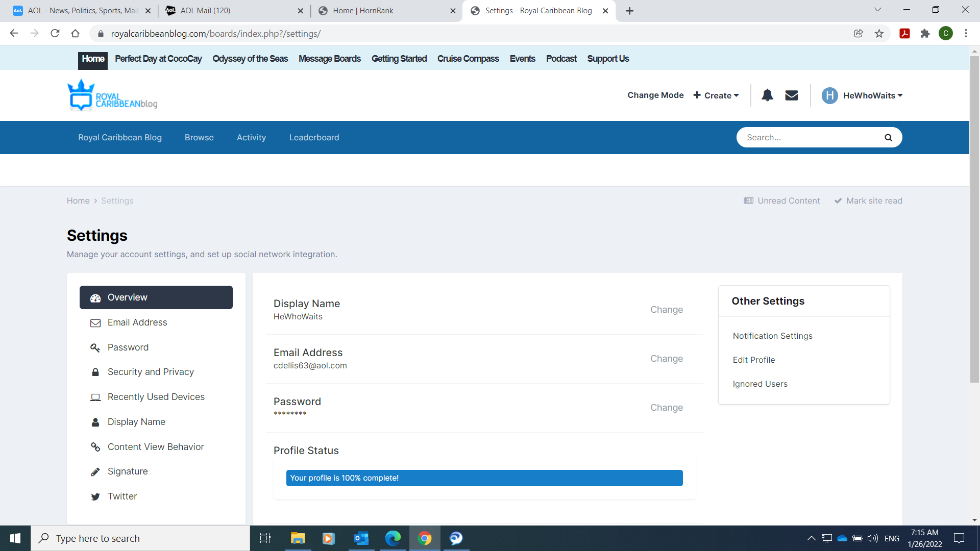This screenshot has width=980, height=551.
Task: Select Royal Caribbean Blog nav item
Action: [x=120, y=137]
